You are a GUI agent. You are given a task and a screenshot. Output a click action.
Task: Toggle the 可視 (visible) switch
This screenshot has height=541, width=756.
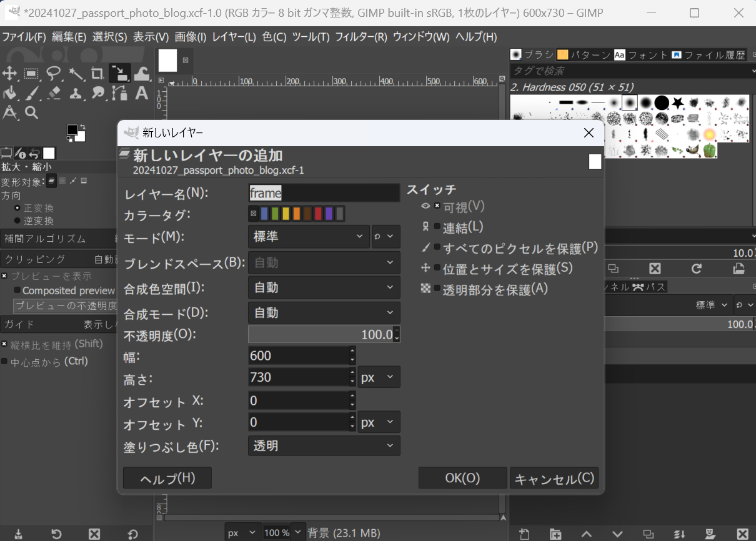[437, 206]
